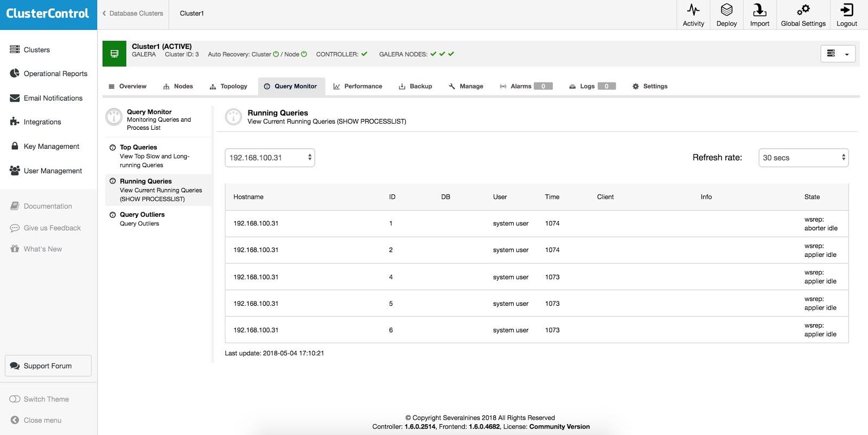Screen dimensions: 868x435
Task: Open the Alarms tab
Action: pos(526,86)
